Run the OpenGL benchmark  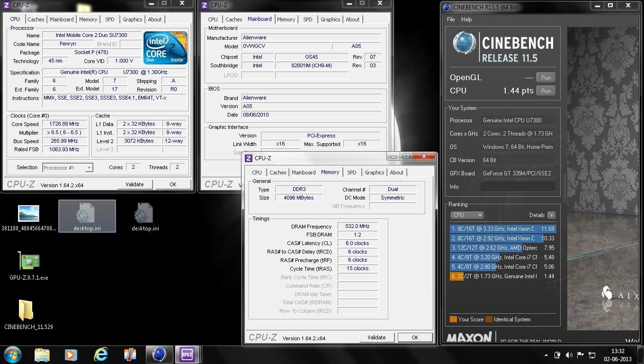coord(546,77)
